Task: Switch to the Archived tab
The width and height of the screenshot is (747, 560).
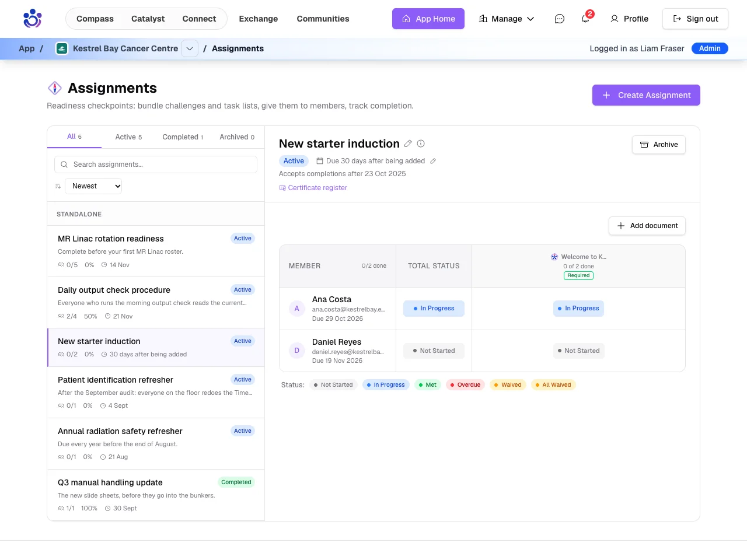Action: (237, 137)
